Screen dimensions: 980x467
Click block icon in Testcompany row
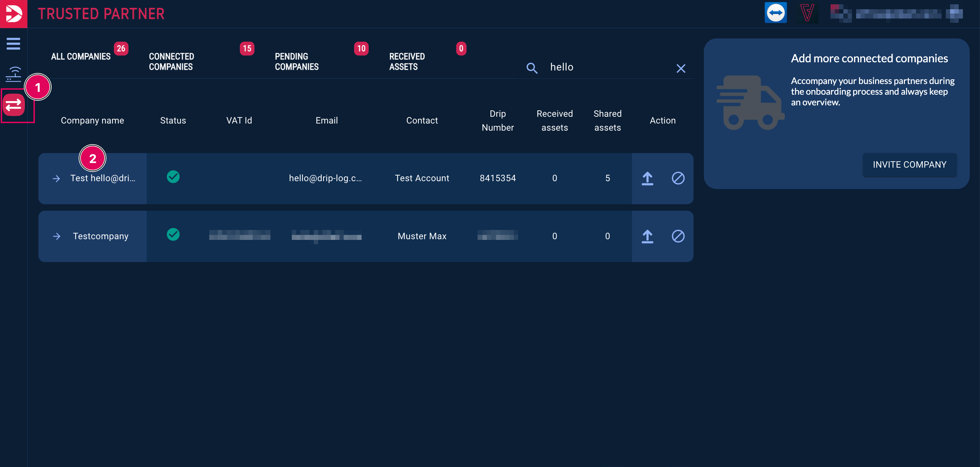(678, 236)
